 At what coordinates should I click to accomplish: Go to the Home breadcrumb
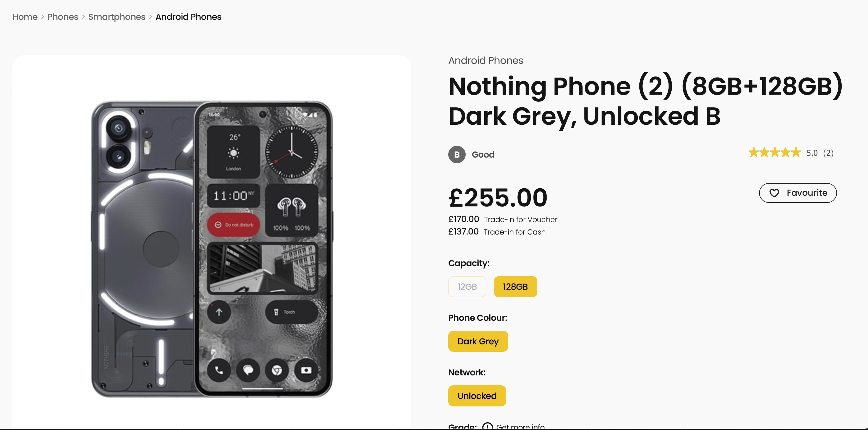click(x=25, y=17)
